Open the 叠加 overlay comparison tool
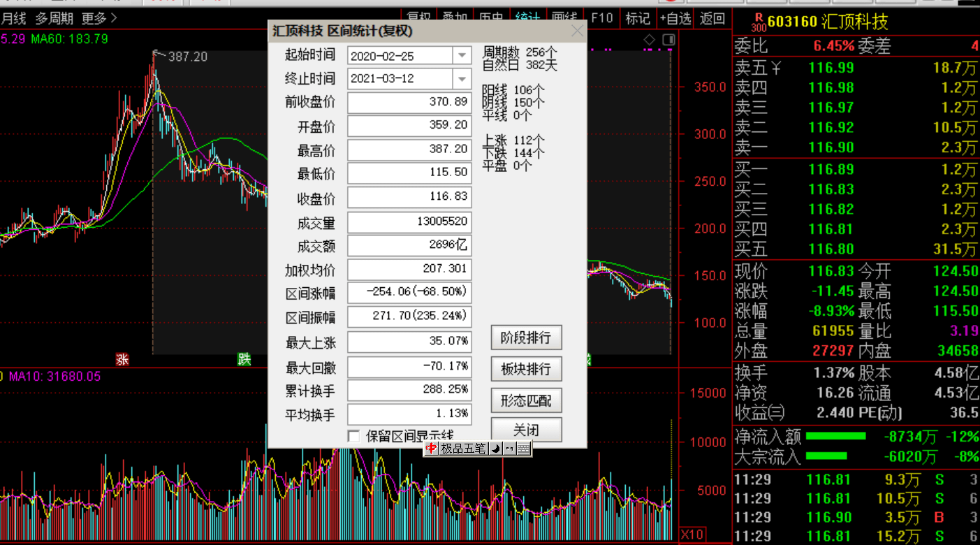Image resolution: width=980 pixels, height=545 pixels. tap(455, 18)
